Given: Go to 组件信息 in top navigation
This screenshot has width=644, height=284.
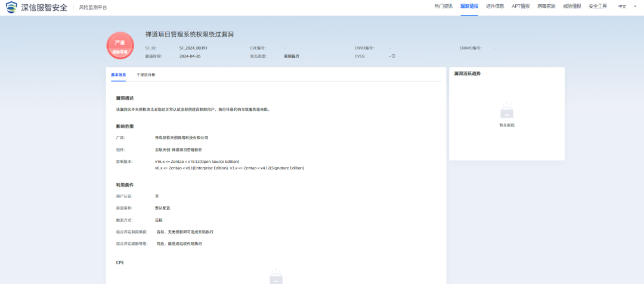Looking at the screenshot, I should pos(495,6).
